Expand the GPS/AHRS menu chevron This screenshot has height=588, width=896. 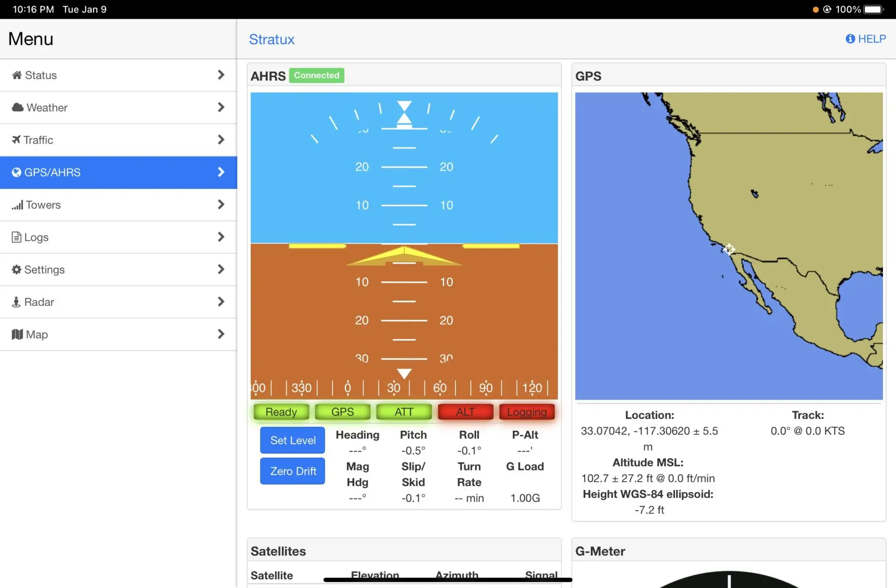(221, 172)
